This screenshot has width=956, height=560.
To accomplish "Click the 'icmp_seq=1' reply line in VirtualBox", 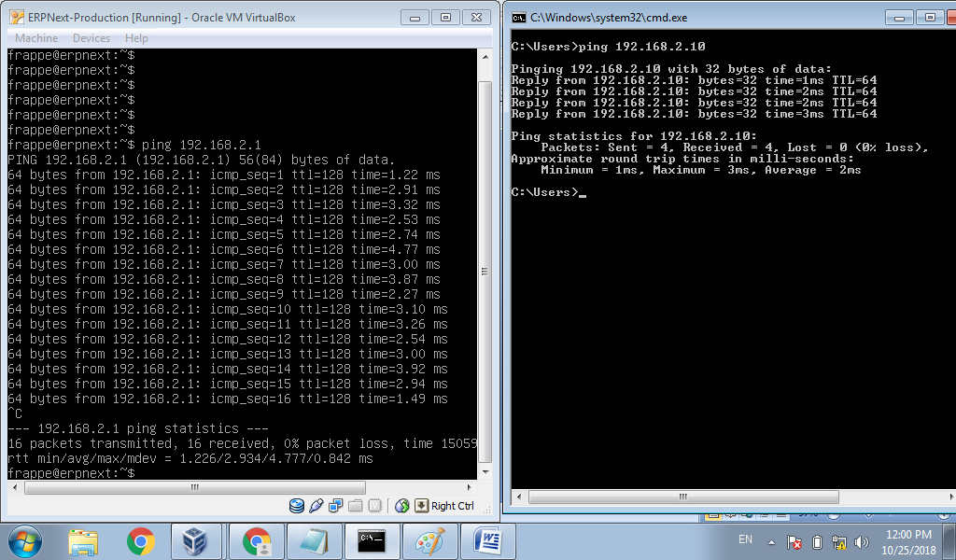I will pos(224,175).
